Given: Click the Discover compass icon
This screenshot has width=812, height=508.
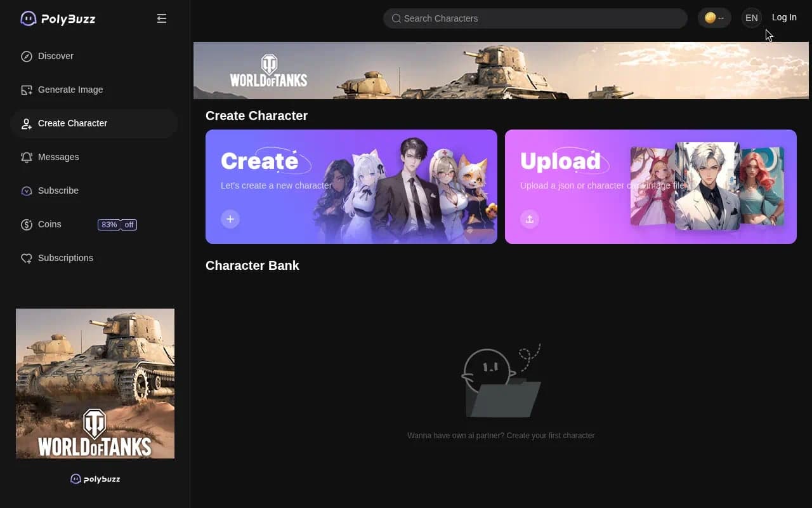Looking at the screenshot, I should coord(27,56).
